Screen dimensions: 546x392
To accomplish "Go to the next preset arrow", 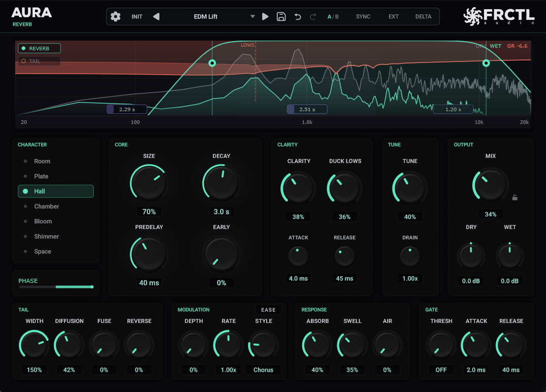I will tap(265, 16).
